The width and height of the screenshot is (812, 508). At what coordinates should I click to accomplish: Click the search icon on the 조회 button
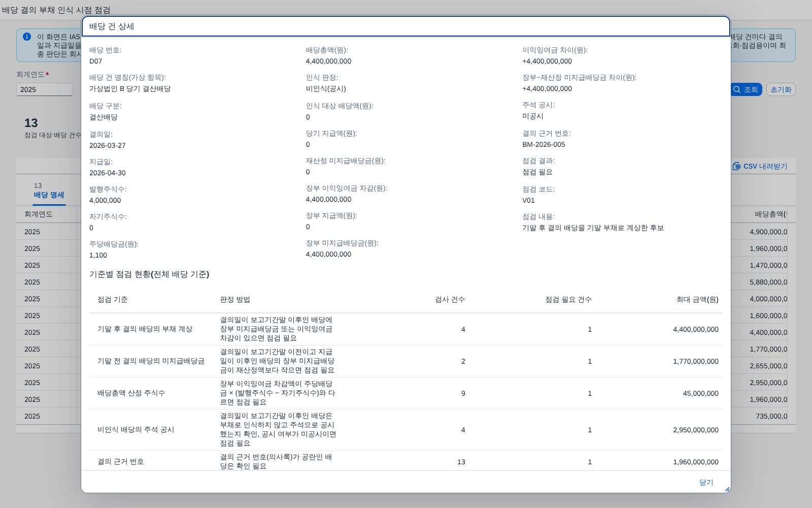737,89
